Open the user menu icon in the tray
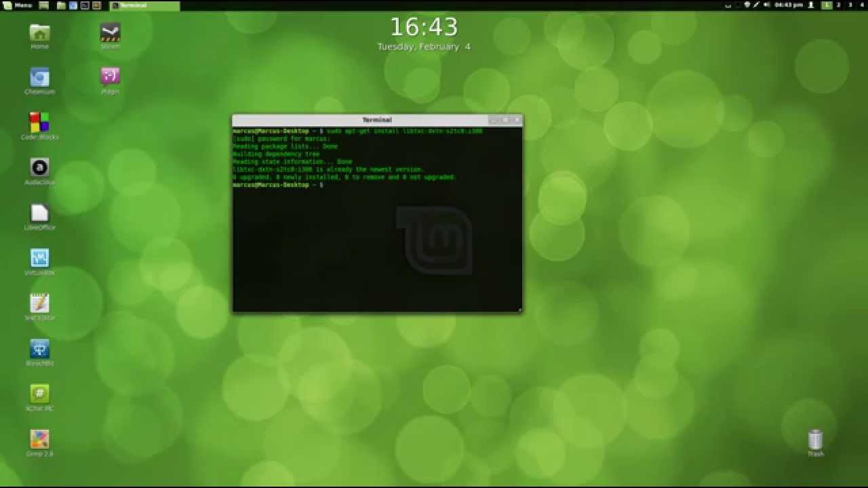 811,5
